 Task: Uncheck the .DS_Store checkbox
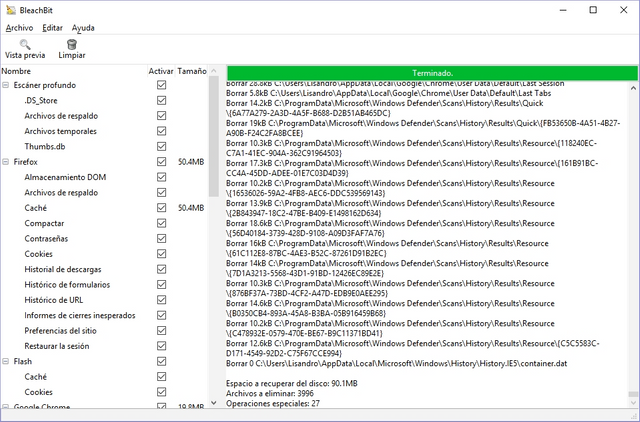click(162, 100)
